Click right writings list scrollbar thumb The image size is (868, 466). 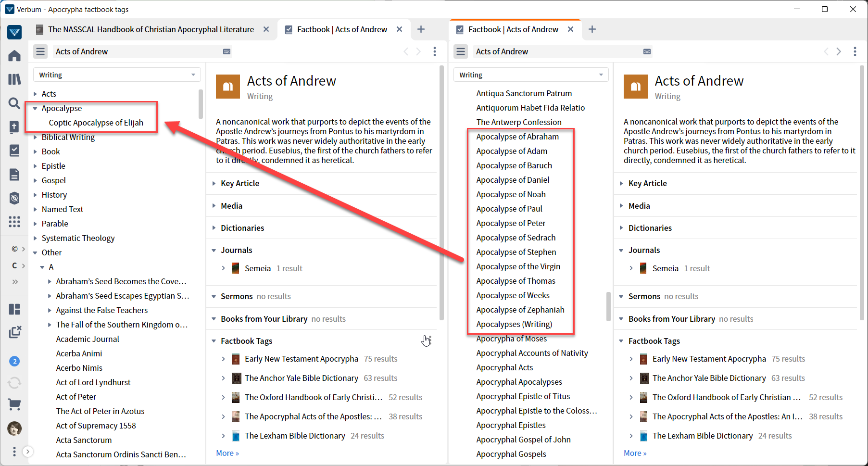(x=608, y=306)
